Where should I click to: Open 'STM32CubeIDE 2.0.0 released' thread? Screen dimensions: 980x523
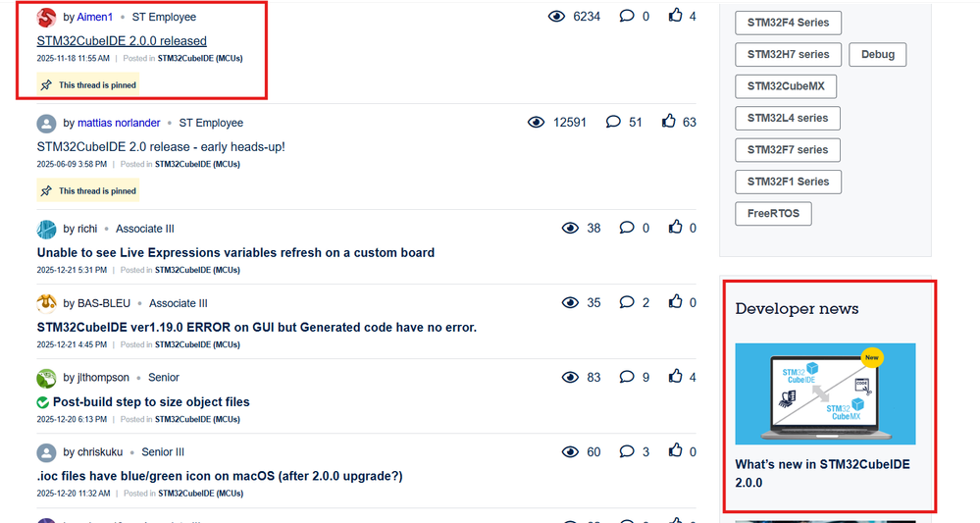pyautogui.click(x=122, y=41)
